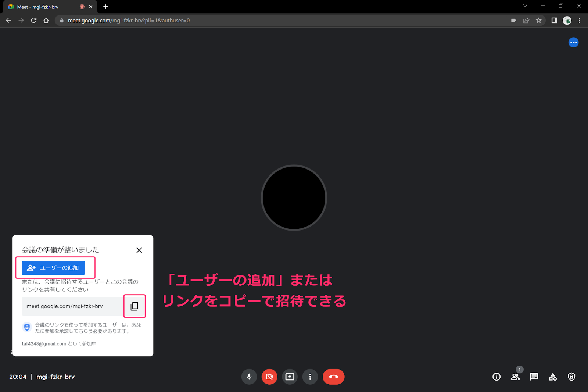Open the more options three-dot menu
The image size is (588, 392).
[x=310, y=377]
